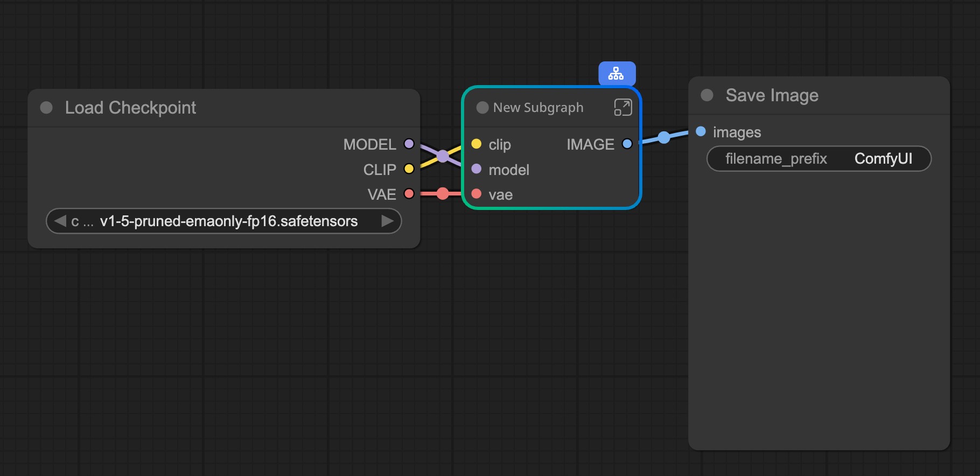Click the CLIP output slot on Load Checkpoint

[409, 169]
